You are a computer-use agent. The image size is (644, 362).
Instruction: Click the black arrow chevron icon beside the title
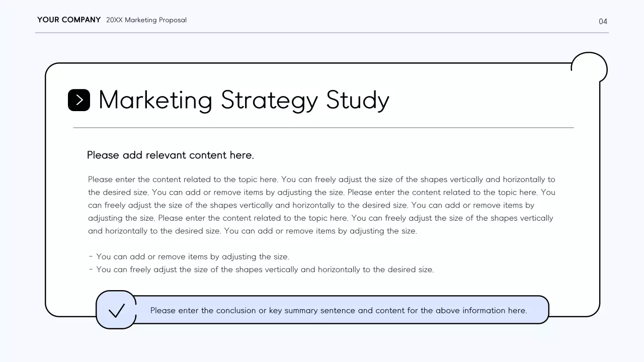click(x=79, y=100)
